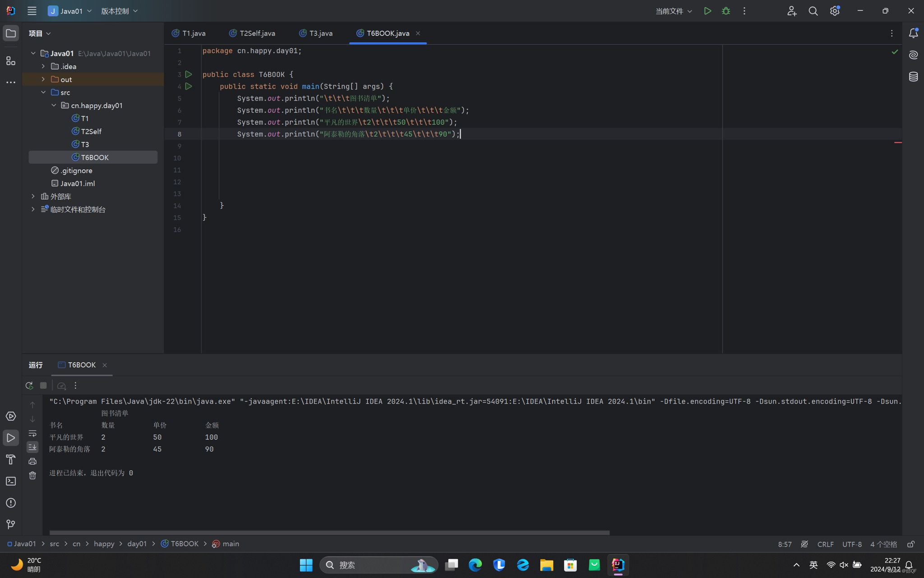Click the Windows taskbar search box
The image size is (924, 578).
point(379,565)
